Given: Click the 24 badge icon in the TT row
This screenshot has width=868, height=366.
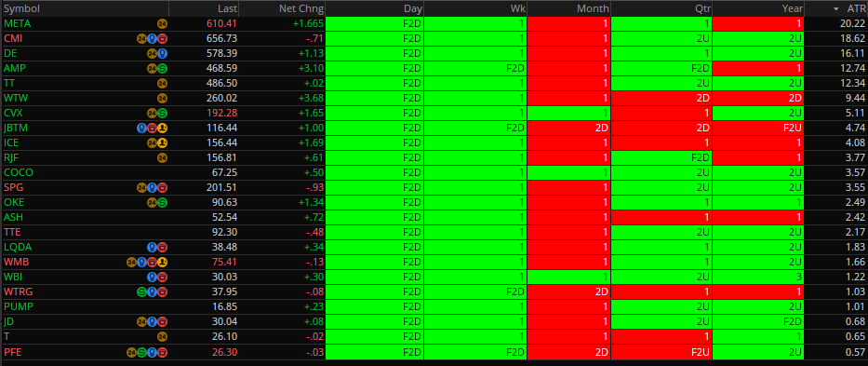Looking at the screenshot, I should click(x=162, y=83).
